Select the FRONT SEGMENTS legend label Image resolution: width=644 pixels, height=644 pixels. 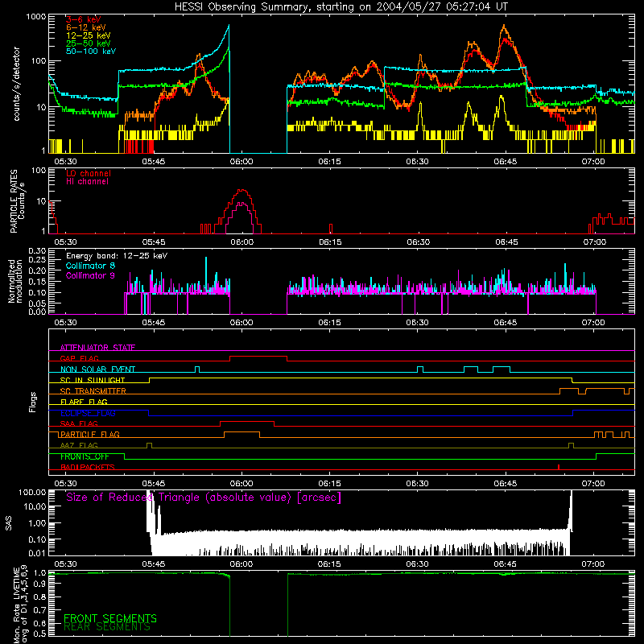[110, 618]
